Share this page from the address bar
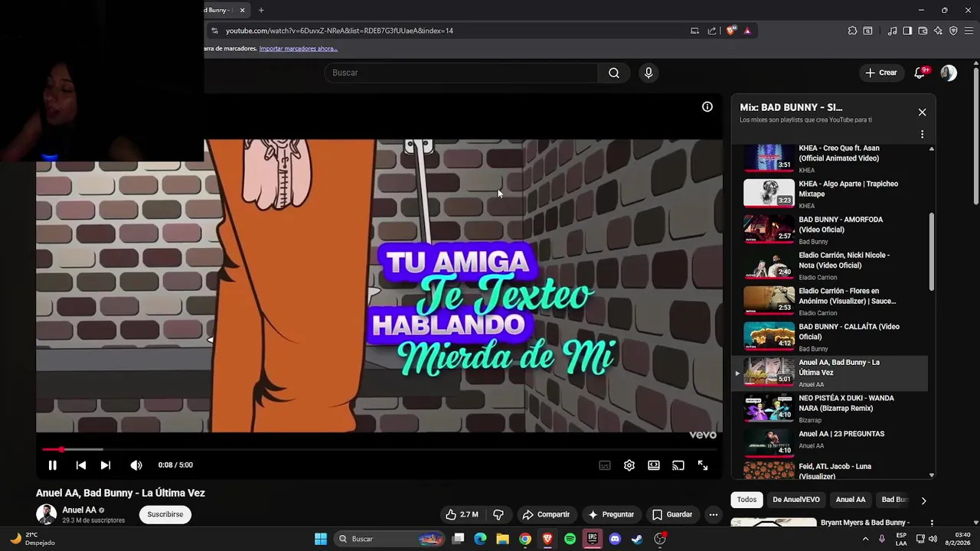Image resolution: width=980 pixels, height=551 pixels. point(712,31)
